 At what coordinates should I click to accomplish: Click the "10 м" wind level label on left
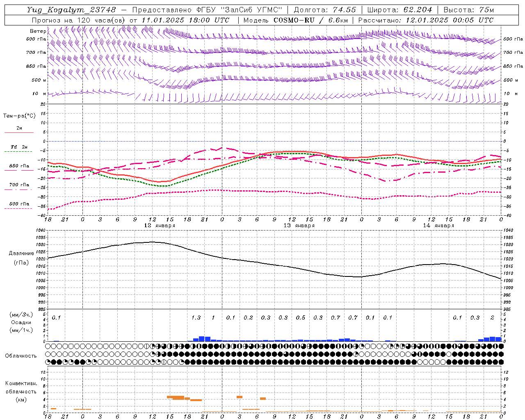pyautogui.click(x=39, y=94)
